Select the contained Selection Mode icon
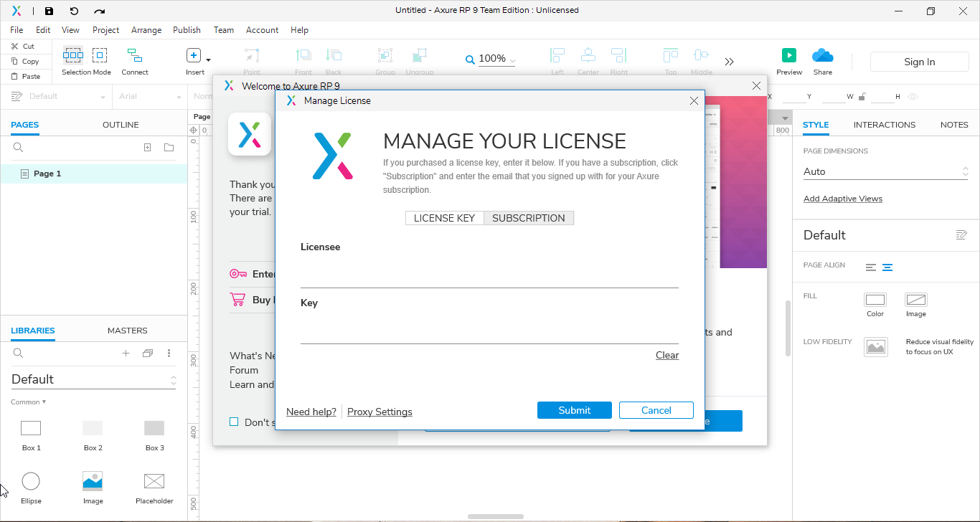Screen dimensions: 980x522 click(100, 55)
